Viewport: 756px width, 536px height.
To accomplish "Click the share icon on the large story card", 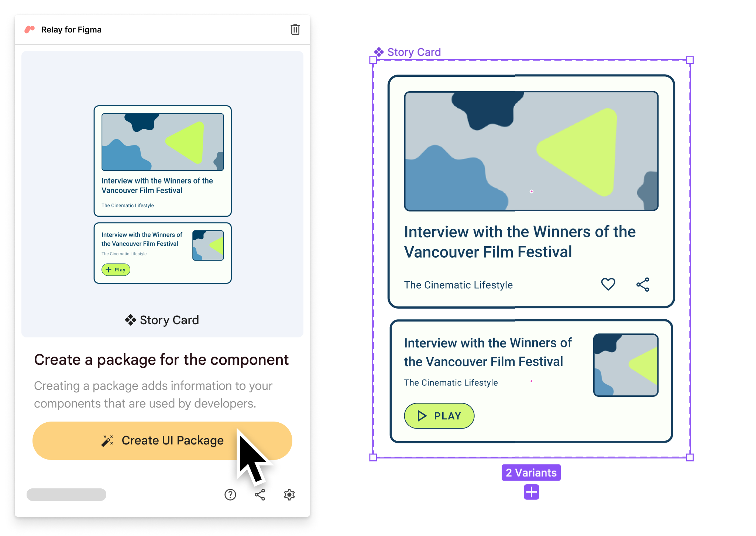I will (x=643, y=284).
